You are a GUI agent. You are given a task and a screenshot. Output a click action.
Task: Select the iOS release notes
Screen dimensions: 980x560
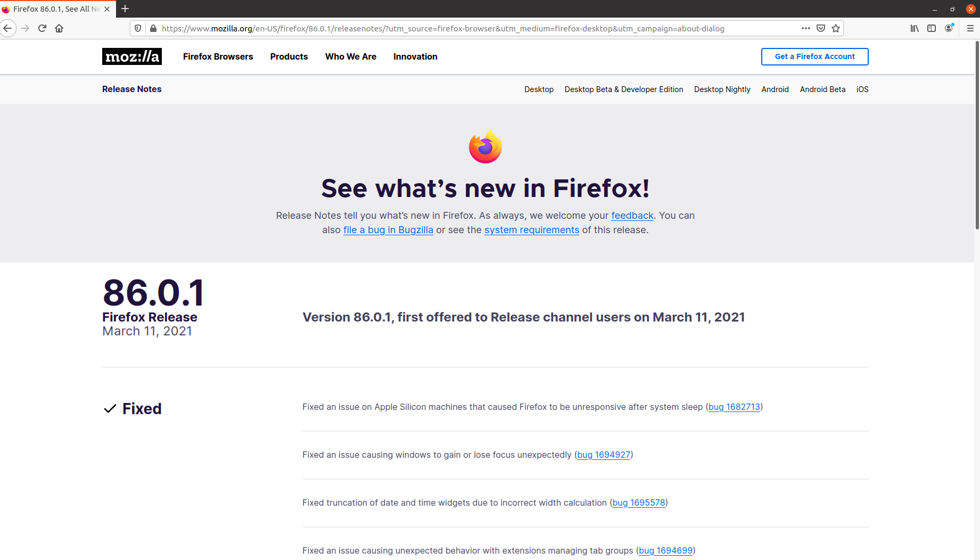(862, 89)
